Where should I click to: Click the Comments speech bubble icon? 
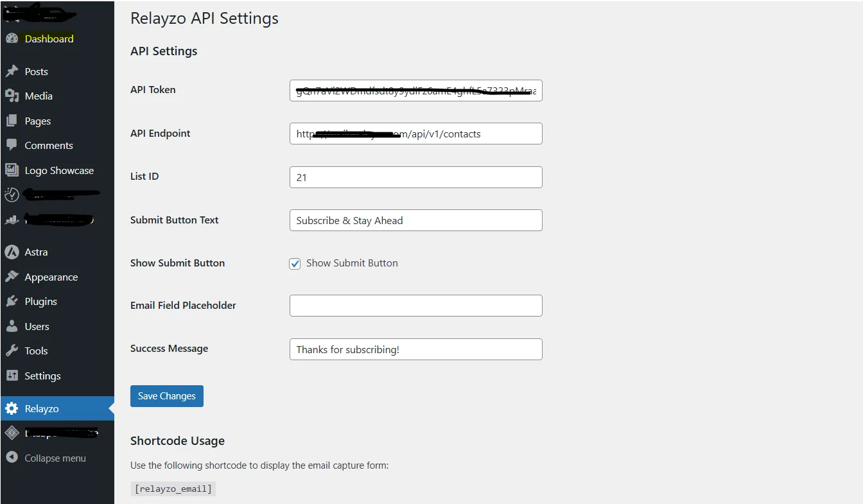(x=12, y=145)
